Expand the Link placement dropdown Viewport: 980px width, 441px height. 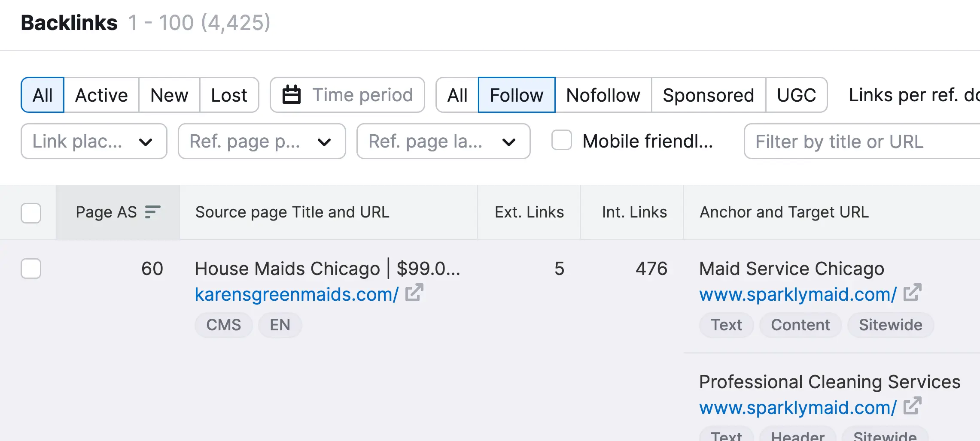(94, 142)
